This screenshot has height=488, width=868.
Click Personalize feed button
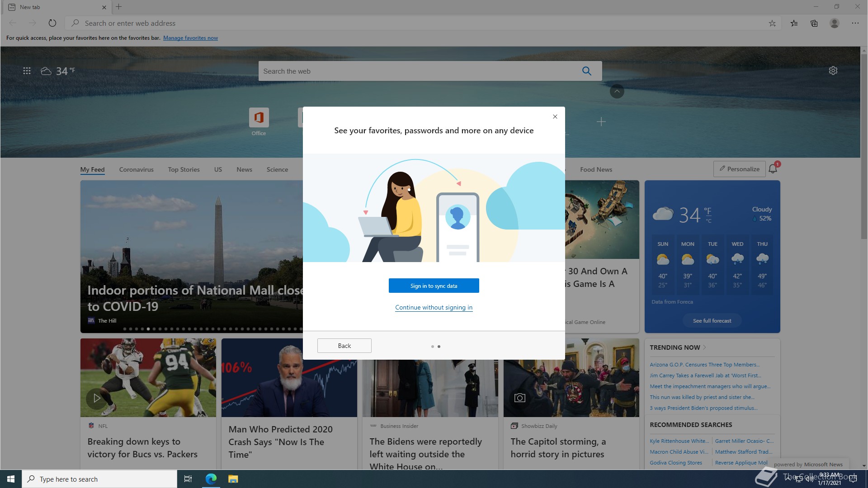click(x=739, y=169)
